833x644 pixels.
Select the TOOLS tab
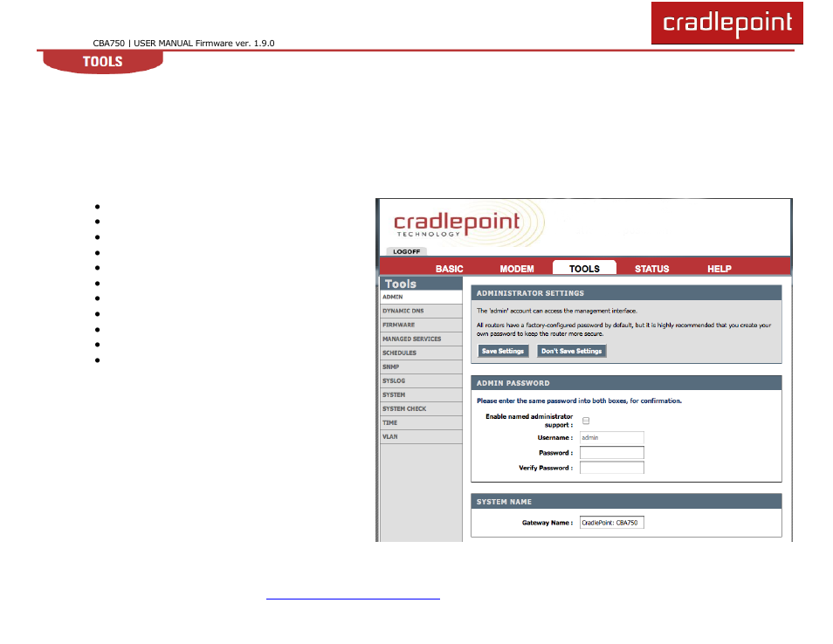tap(584, 268)
